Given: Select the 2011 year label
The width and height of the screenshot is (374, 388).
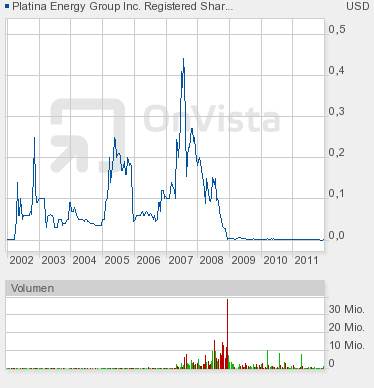Looking at the screenshot, I should tap(306, 260).
